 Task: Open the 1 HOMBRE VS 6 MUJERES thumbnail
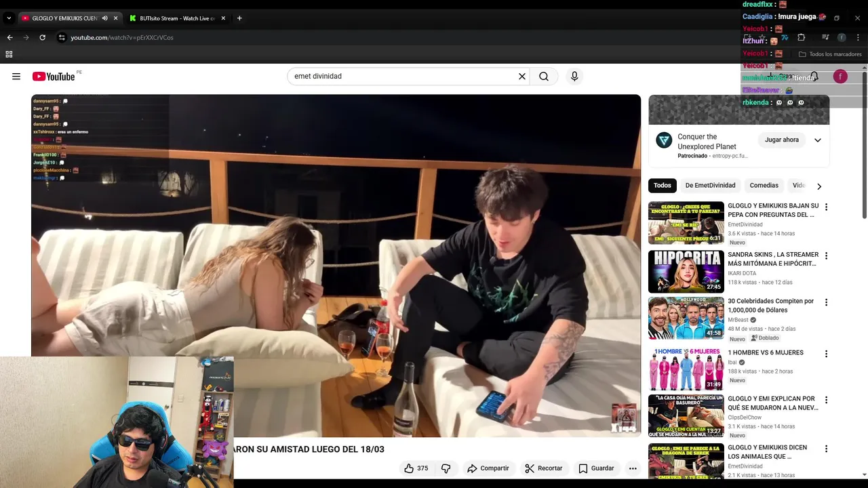[686, 369]
